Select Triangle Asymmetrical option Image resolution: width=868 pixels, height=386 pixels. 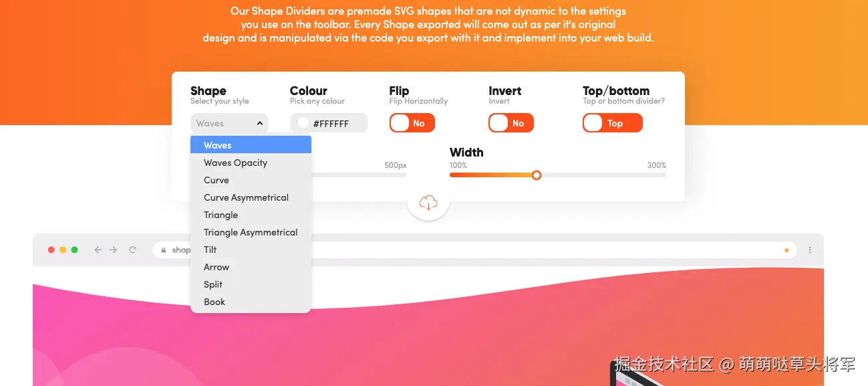coord(251,232)
